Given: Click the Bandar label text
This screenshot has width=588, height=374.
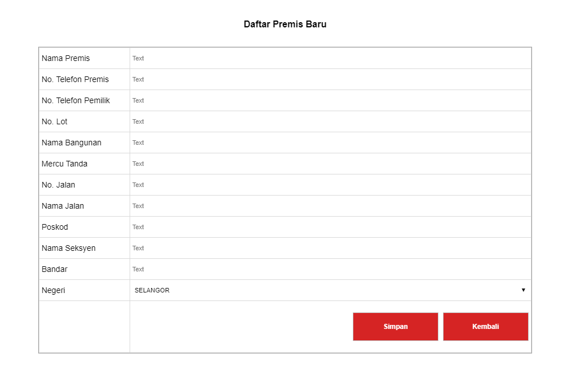Looking at the screenshot, I should tap(54, 269).
